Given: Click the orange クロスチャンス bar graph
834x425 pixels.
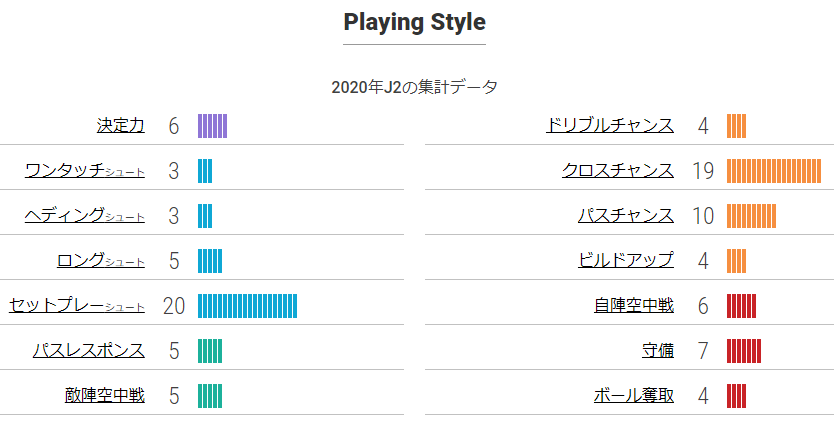Looking at the screenshot, I should [x=774, y=171].
